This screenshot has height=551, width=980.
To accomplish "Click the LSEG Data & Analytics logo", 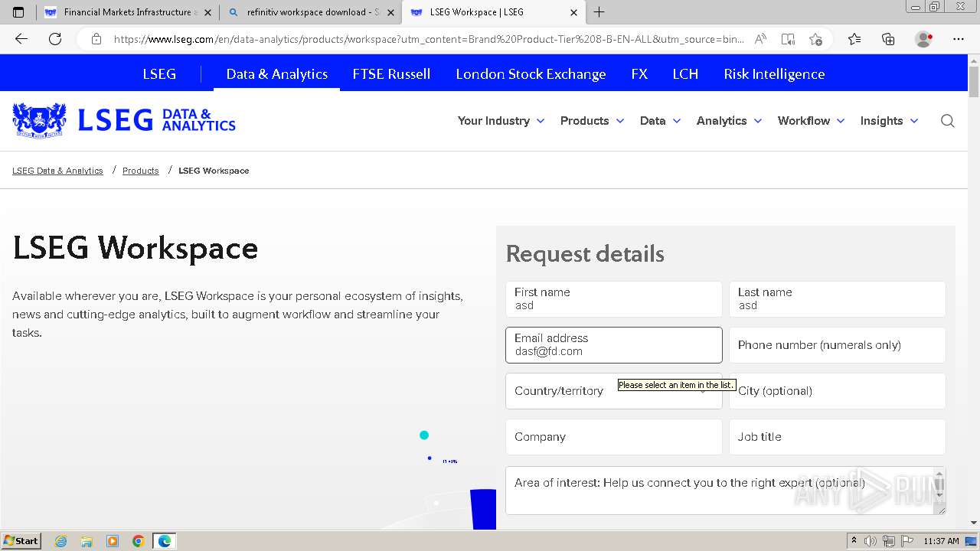I will pos(124,120).
